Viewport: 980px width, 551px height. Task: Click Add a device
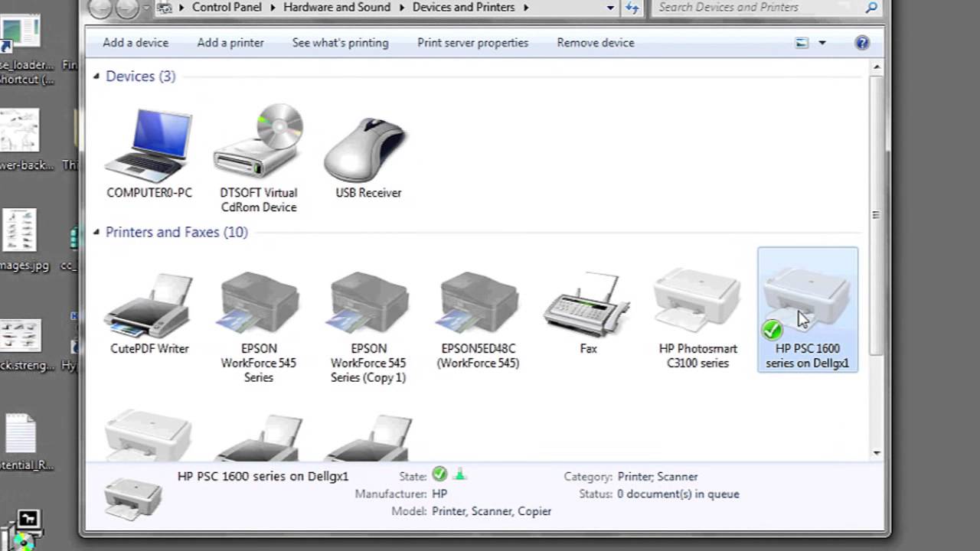tap(136, 43)
